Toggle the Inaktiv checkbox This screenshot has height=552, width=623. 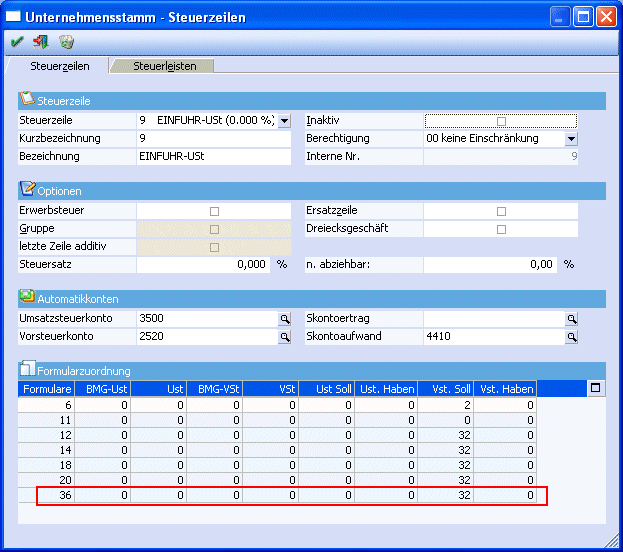tap(501, 121)
